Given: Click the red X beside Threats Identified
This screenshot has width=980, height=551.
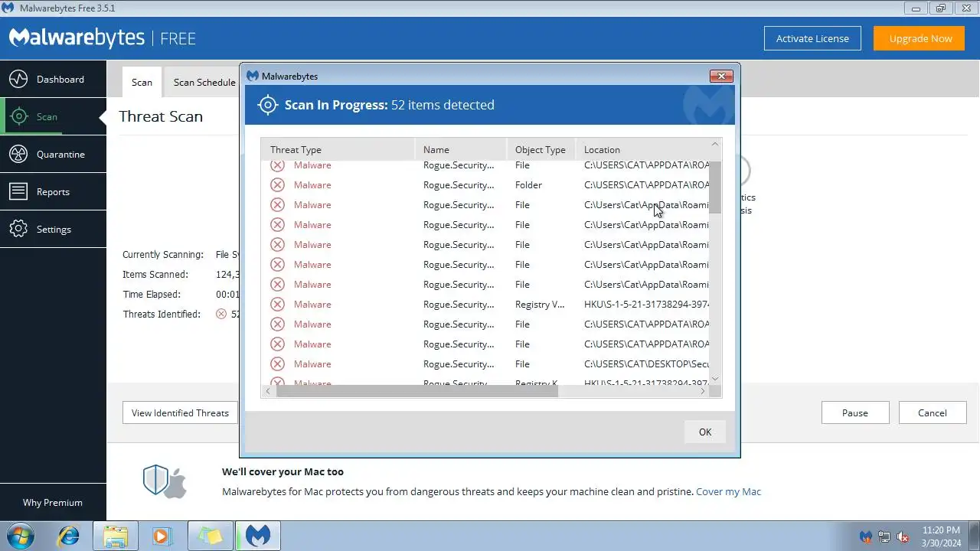Looking at the screenshot, I should [x=221, y=314].
